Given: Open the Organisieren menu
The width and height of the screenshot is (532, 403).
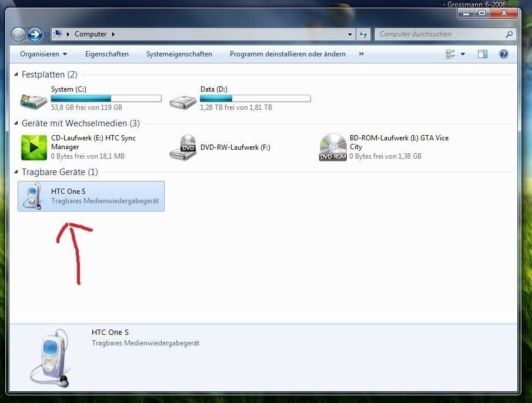Looking at the screenshot, I should click(x=43, y=54).
